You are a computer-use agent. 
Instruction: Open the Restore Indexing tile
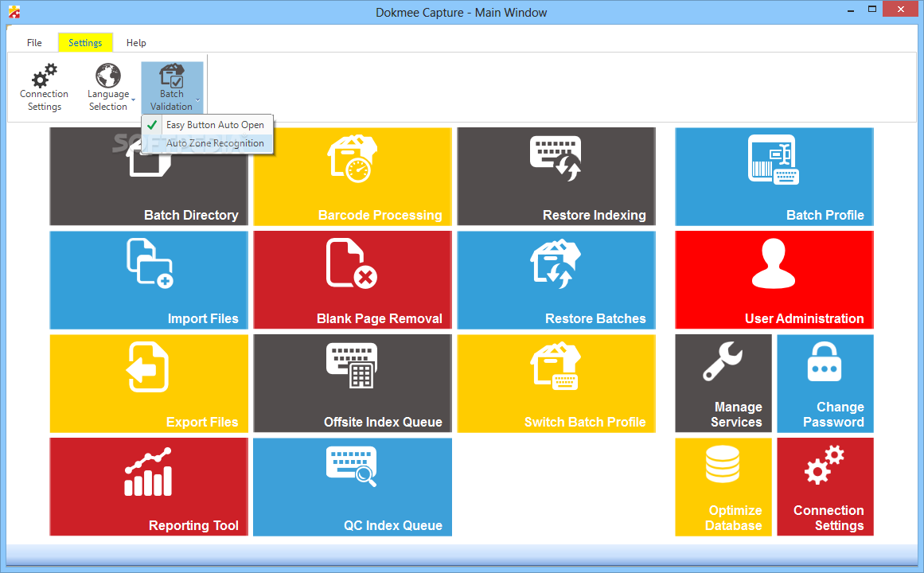click(x=556, y=176)
